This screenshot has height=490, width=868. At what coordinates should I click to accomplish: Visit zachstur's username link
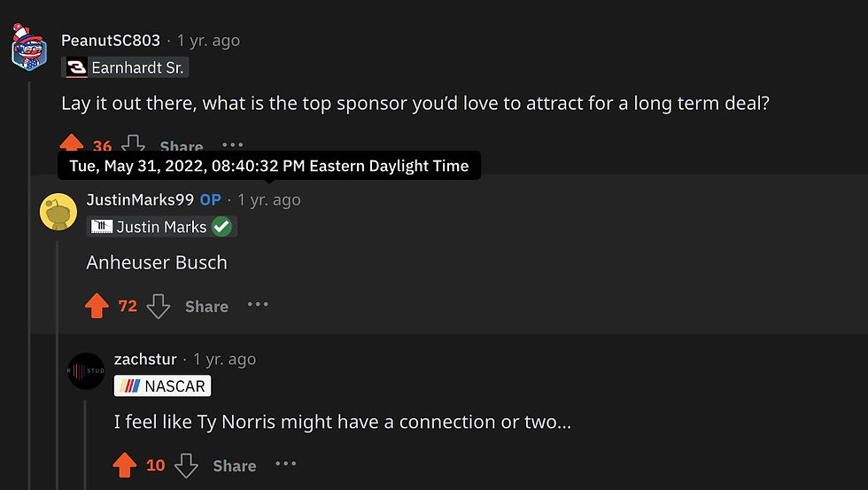coord(145,360)
